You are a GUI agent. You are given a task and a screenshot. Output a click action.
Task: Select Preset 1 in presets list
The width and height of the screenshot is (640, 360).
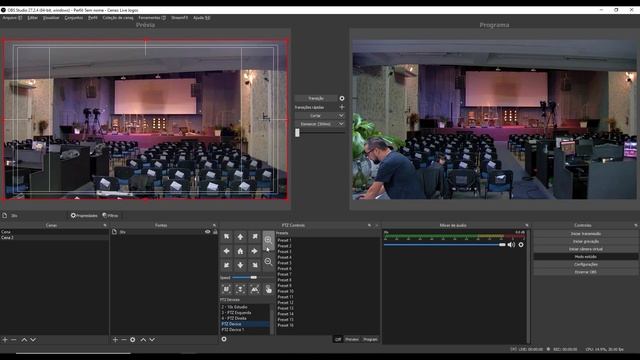[x=284, y=240]
